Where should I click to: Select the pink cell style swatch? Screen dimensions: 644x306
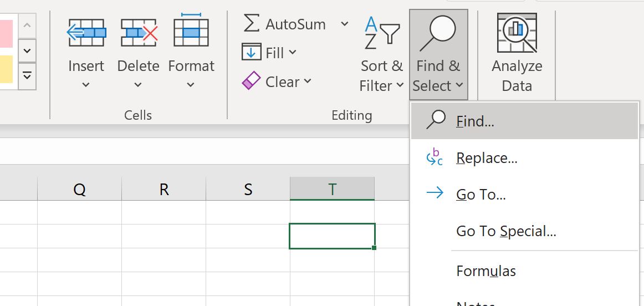[6, 33]
